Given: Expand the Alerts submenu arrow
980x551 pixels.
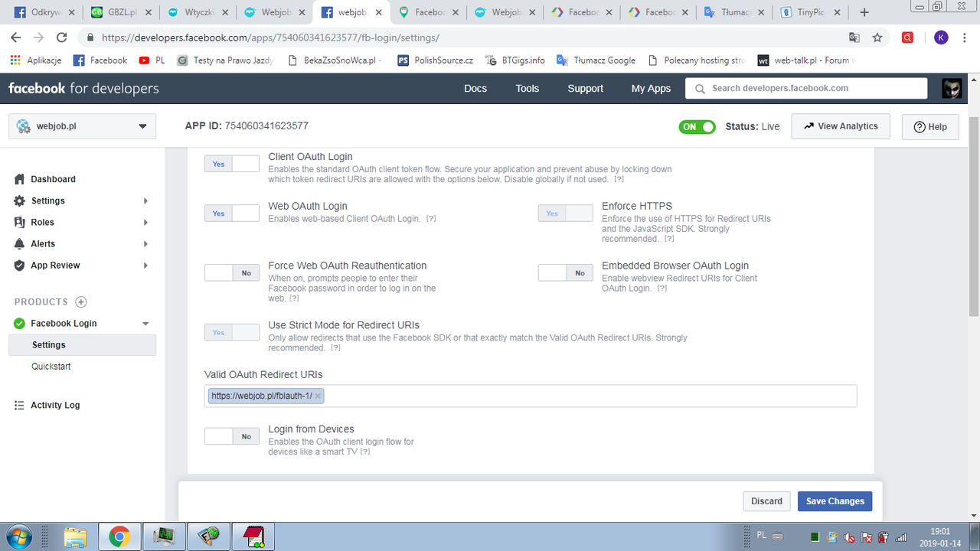Looking at the screenshot, I should pos(145,243).
